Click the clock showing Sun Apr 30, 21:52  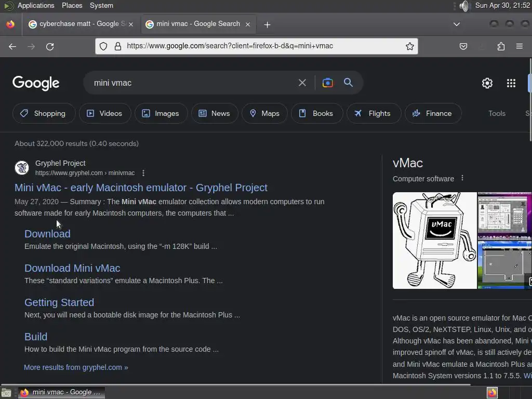[x=503, y=5]
